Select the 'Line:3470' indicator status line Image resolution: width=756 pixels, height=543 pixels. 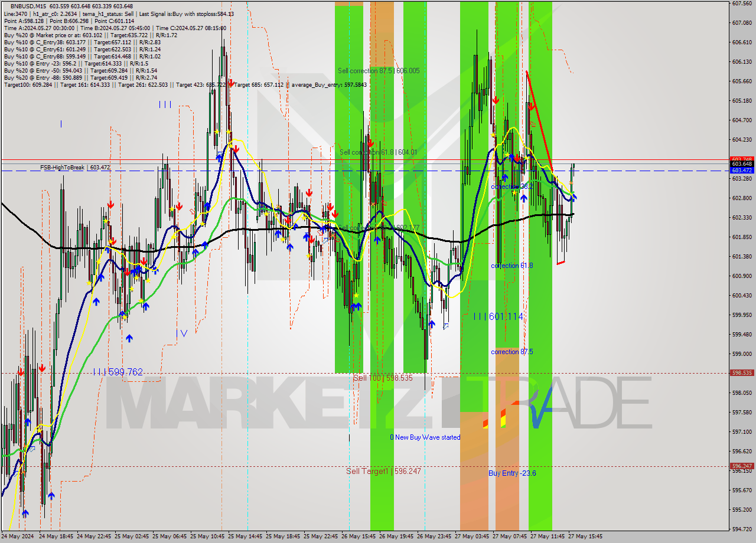coord(119,14)
